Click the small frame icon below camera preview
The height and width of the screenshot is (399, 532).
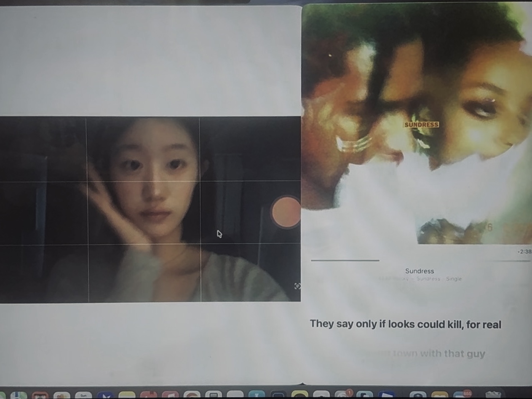tap(297, 286)
